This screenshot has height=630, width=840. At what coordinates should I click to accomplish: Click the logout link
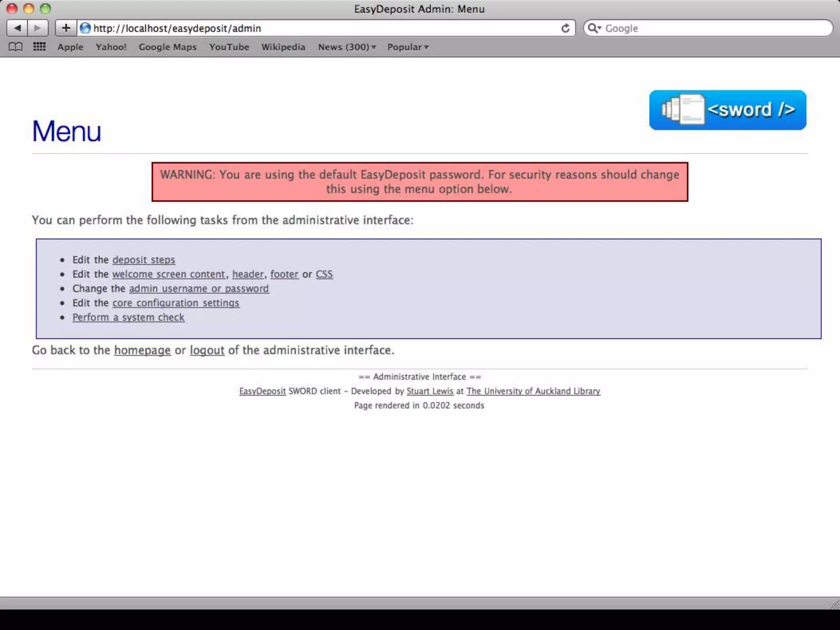207,350
